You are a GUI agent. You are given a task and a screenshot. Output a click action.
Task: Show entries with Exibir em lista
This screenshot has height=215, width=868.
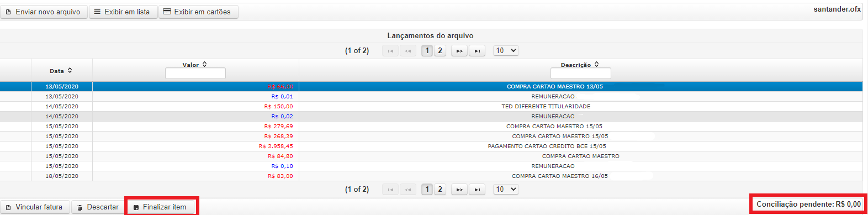(123, 12)
